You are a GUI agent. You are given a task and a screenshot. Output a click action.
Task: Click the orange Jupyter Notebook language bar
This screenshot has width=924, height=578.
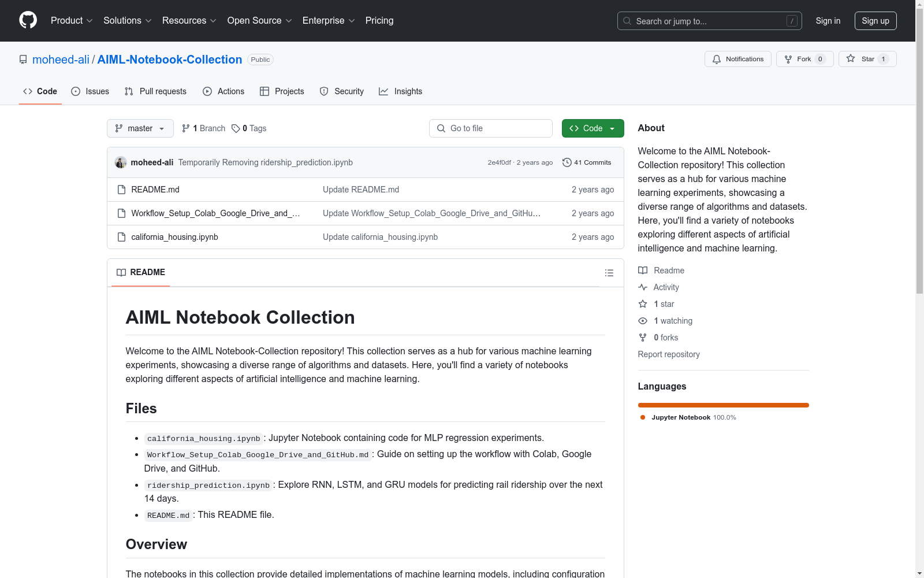(x=724, y=405)
